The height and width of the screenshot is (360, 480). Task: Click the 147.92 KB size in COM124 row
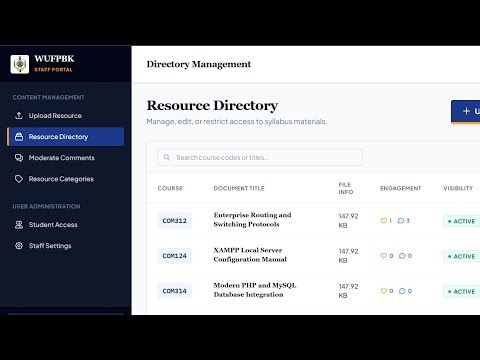click(348, 256)
